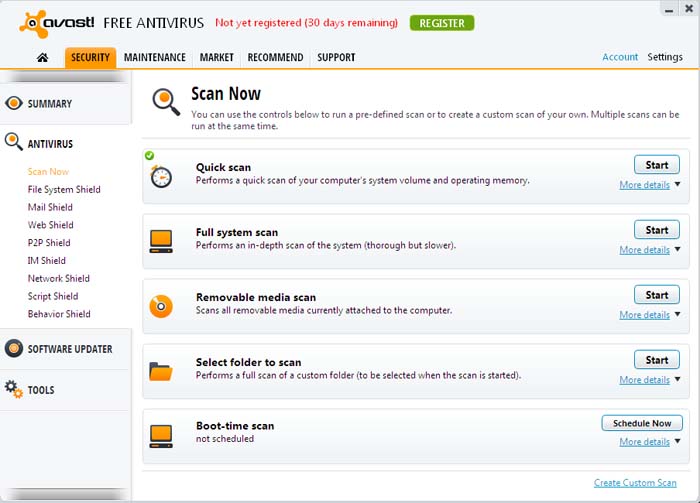Select File System Shield
This screenshot has width=700, height=503.
pos(64,190)
